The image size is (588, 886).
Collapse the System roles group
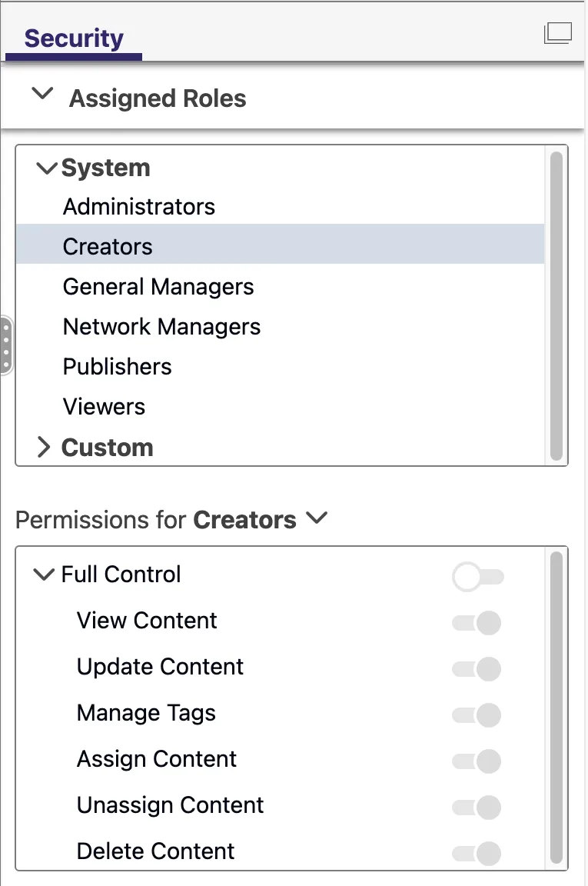[x=46, y=168]
